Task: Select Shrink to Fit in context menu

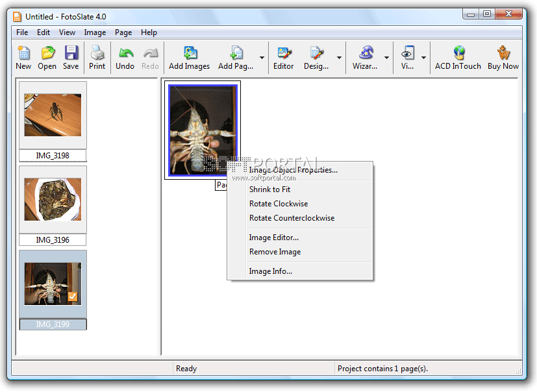Action: point(300,190)
